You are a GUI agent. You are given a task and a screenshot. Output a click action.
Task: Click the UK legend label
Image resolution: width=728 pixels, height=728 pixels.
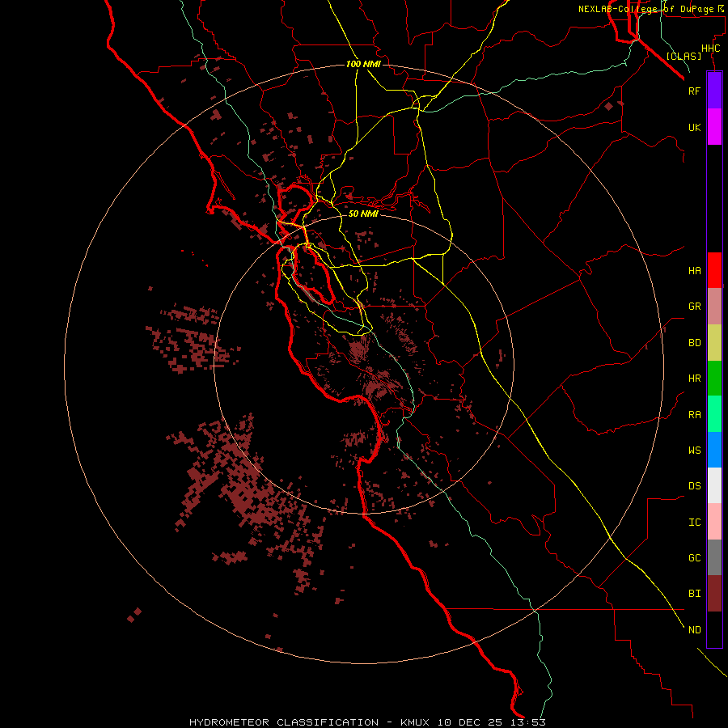pos(695,127)
